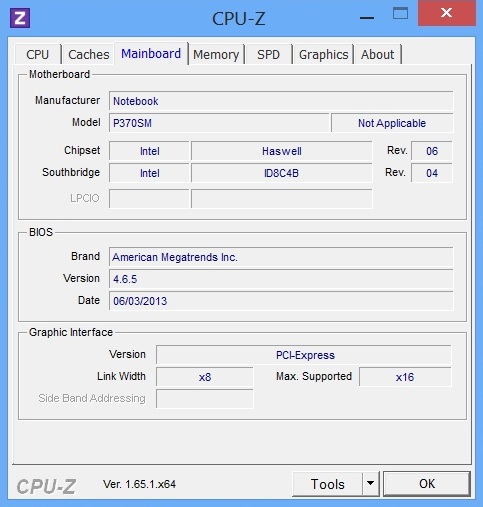This screenshot has width=483, height=507.
Task: Click the Model field showing P370SM
Action: point(219,123)
